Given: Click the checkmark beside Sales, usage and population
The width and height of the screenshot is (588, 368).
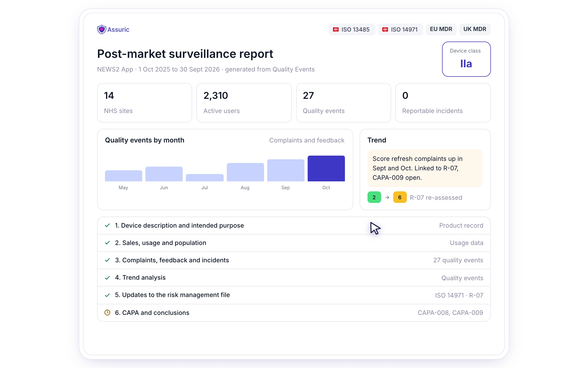Looking at the screenshot, I should tap(107, 243).
